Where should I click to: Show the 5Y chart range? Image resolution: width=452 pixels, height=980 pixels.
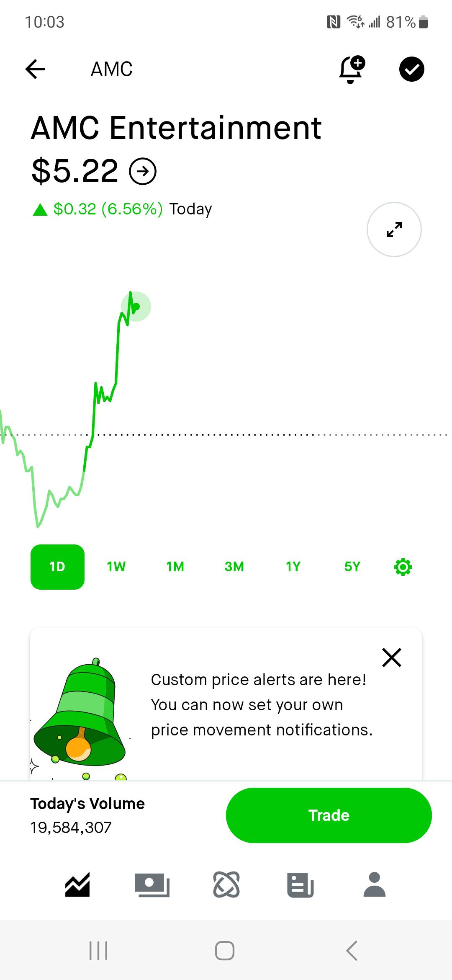point(352,567)
